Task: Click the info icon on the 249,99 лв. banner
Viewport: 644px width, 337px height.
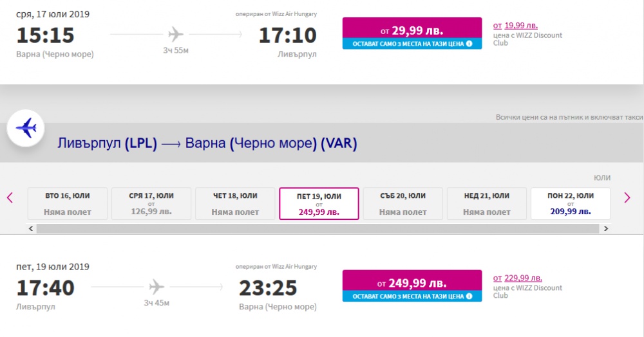Action: tap(469, 296)
